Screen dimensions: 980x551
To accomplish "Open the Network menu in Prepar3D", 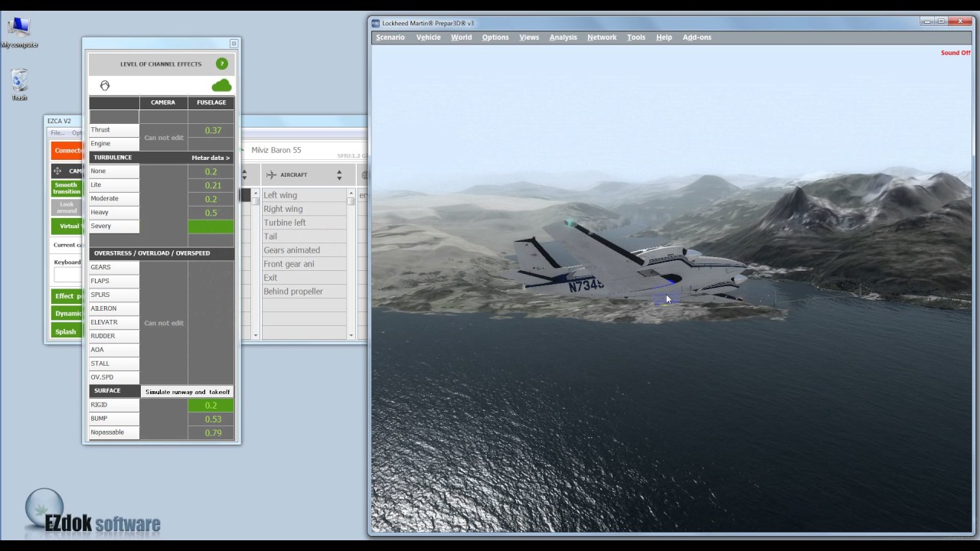I will [602, 37].
